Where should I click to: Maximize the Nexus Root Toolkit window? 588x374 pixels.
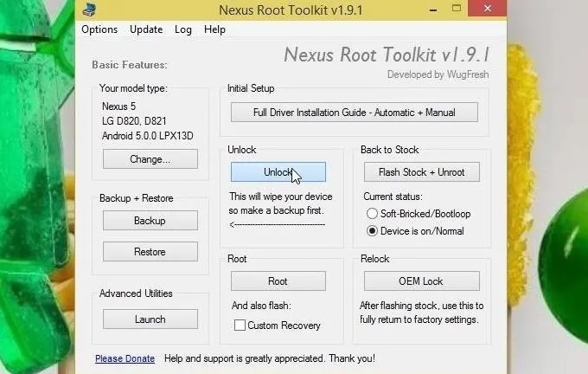(457, 9)
